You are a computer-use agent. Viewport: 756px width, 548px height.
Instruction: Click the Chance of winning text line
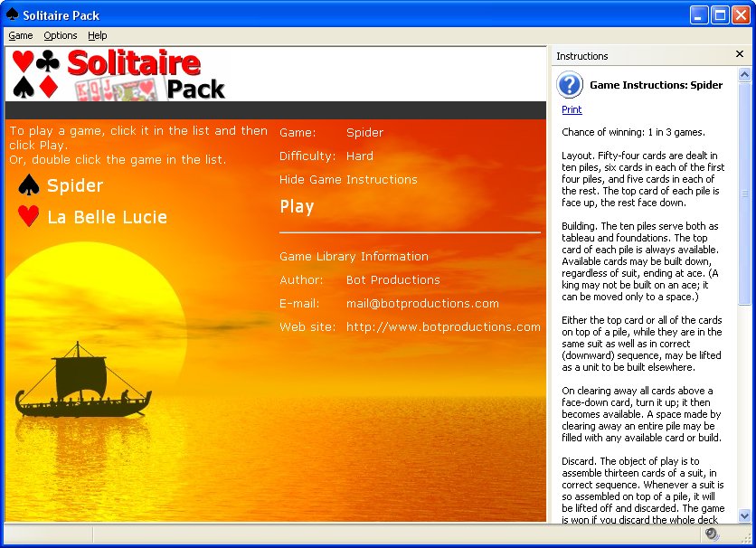tap(634, 132)
